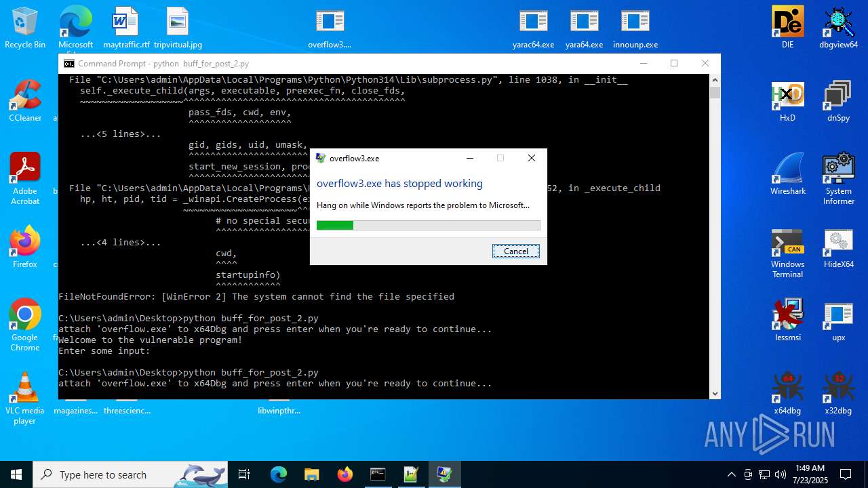868x488 pixels.
Task: Open File Explorer from the taskbar
Action: (311, 474)
